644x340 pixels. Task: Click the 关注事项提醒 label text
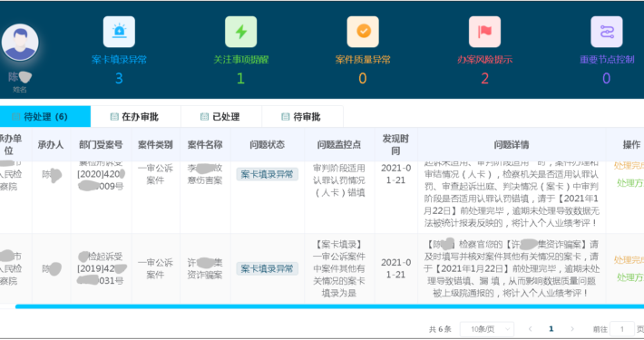click(x=241, y=60)
